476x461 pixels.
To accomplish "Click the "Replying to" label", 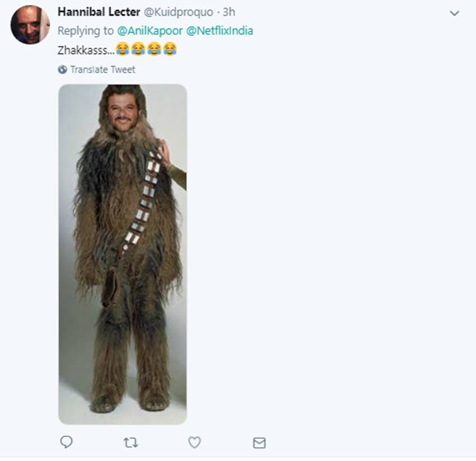I will (x=86, y=31).
